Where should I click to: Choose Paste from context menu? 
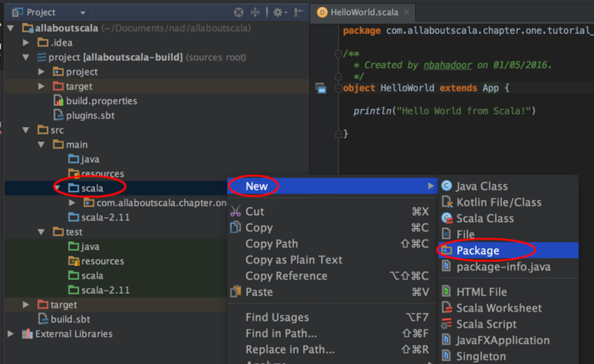pos(333,292)
